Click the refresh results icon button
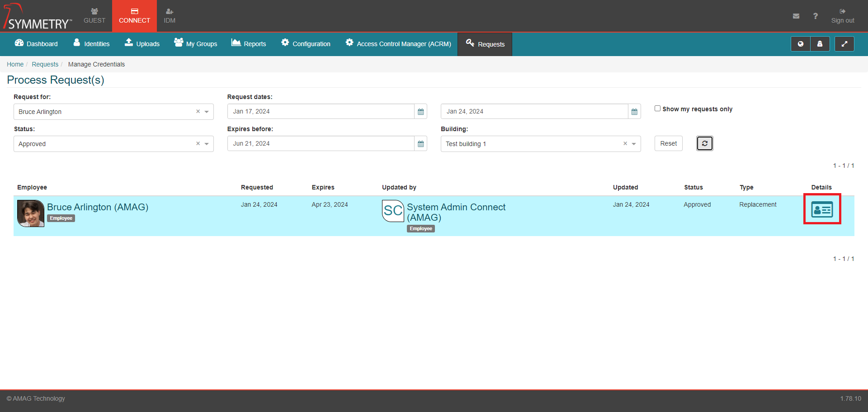 click(704, 143)
